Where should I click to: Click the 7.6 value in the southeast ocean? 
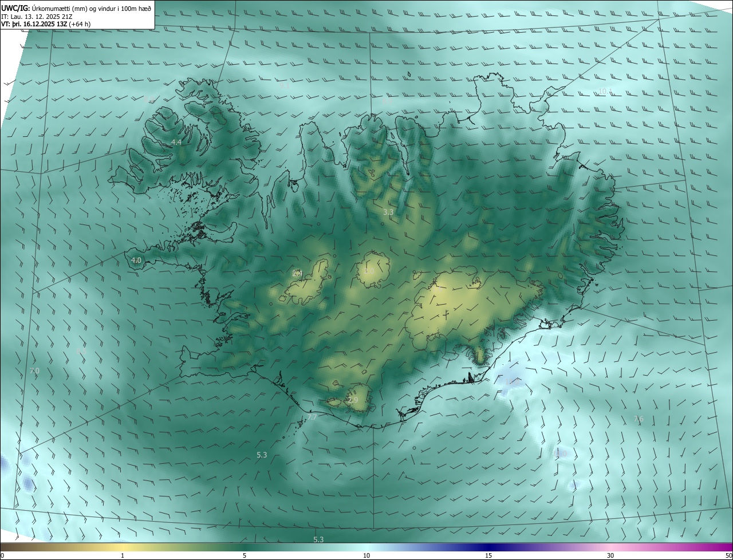point(639,419)
